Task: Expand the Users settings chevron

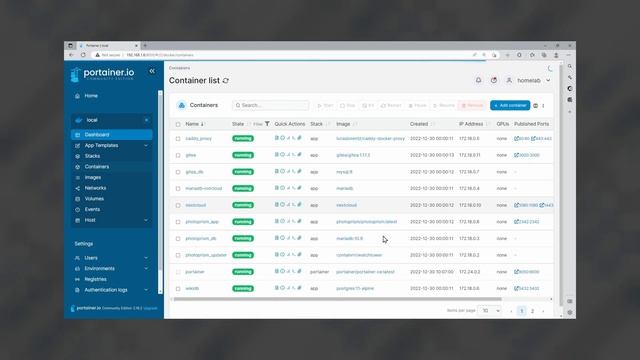Action: pos(146,258)
